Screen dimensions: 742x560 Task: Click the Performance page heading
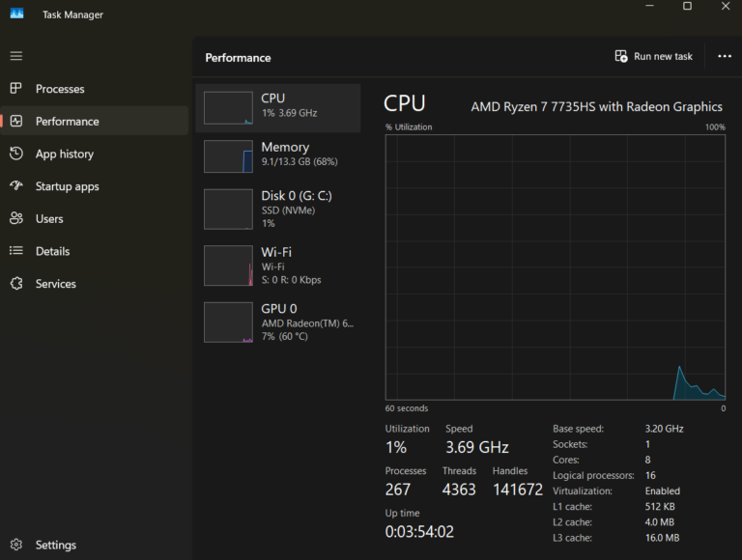pyautogui.click(x=238, y=58)
